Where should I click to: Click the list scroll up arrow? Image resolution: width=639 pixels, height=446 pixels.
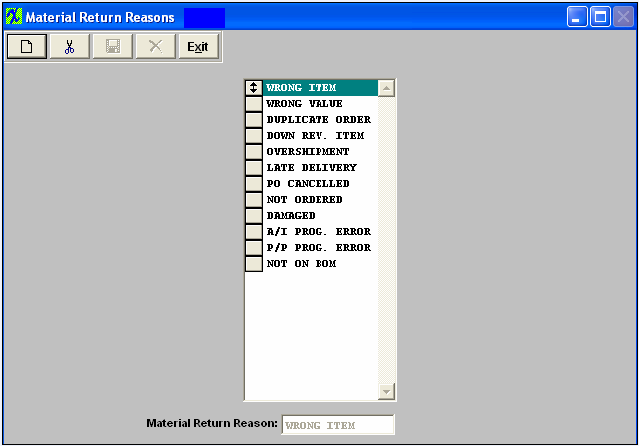click(386, 88)
